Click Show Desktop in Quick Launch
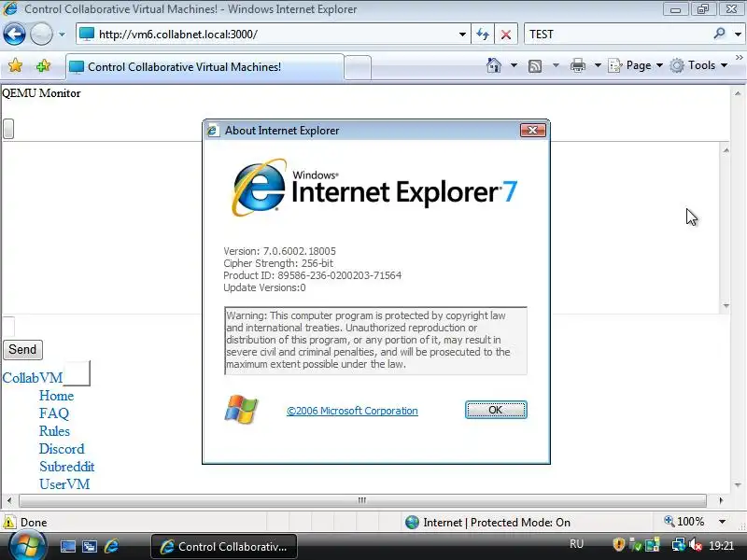The height and width of the screenshot is (560, 747). pos(67,546)
